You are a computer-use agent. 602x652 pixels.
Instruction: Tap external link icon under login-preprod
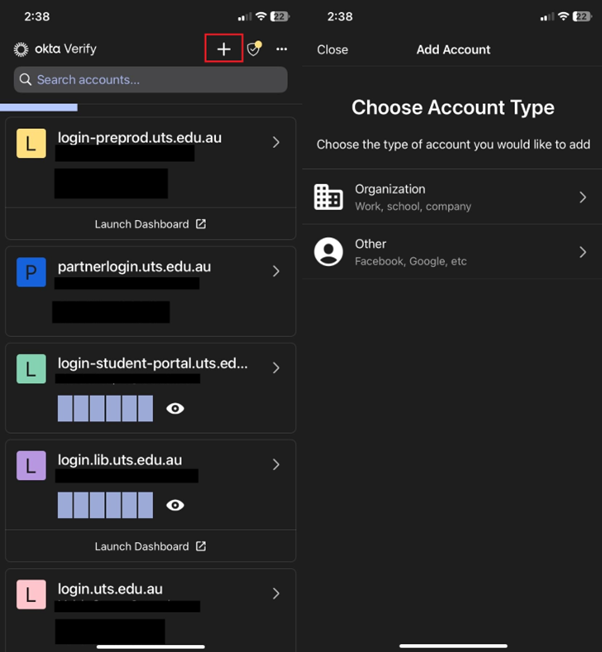(x=201, y=224)
